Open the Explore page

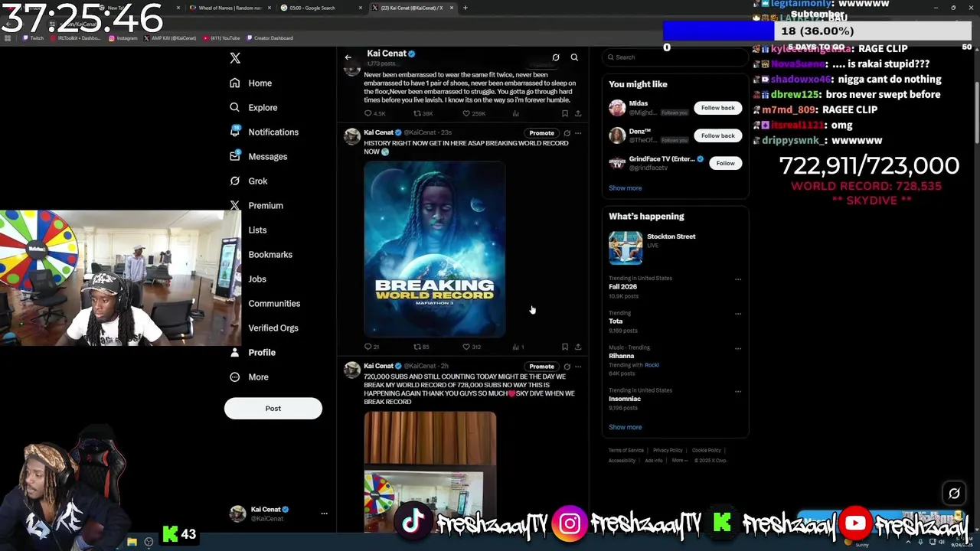coord(253,107)
